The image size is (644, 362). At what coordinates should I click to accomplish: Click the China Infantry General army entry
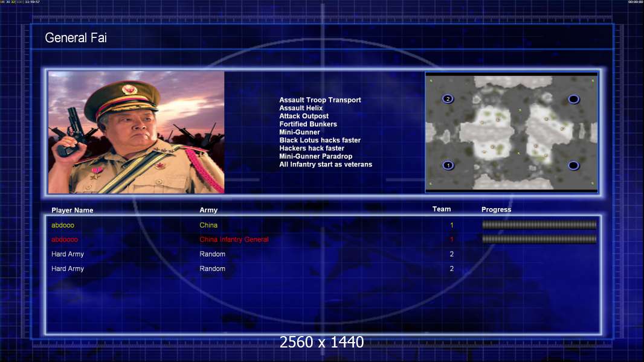pyautogui.click(x=234, y=240)
